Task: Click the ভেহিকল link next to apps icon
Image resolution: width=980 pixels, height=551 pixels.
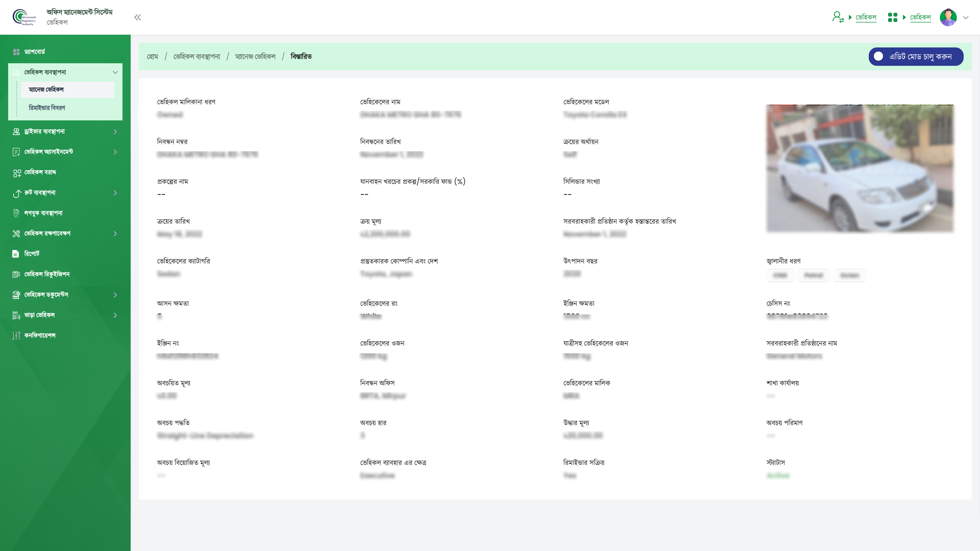Action: coord(920,17)
